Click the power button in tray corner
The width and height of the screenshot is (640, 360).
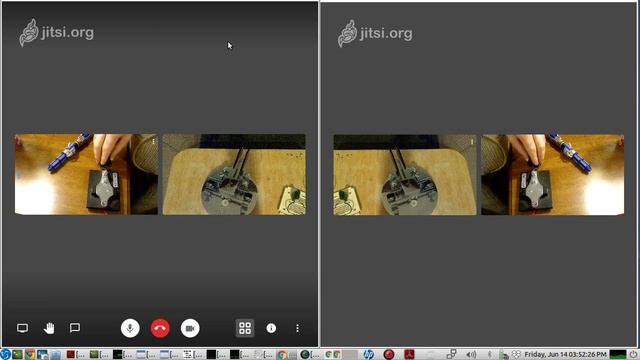pyautogui.click(x=633, y=354)
